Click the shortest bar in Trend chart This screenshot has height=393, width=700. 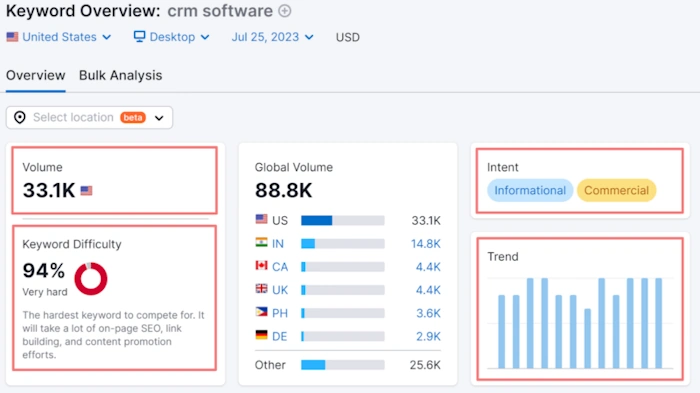point(588,339)
